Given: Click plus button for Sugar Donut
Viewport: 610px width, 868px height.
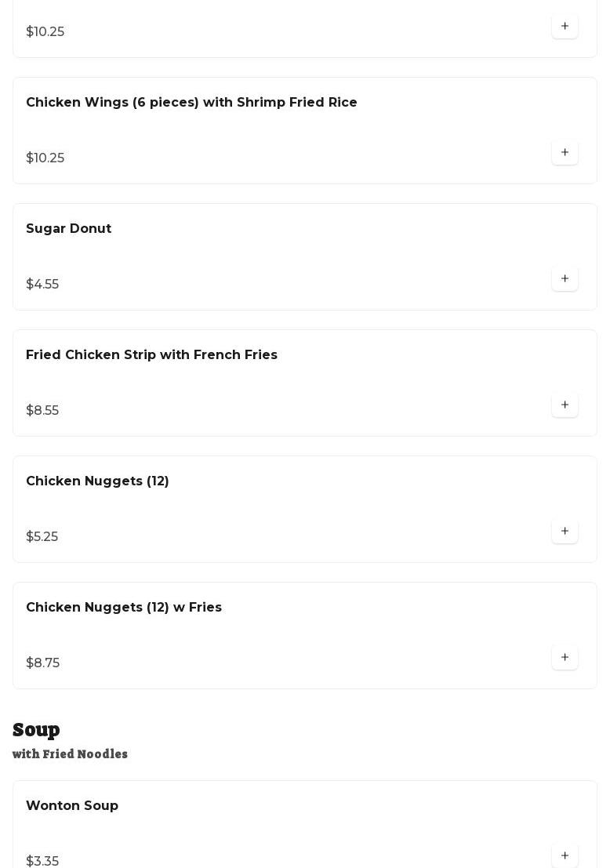Looking at the screenshot, I should point(565,279).
